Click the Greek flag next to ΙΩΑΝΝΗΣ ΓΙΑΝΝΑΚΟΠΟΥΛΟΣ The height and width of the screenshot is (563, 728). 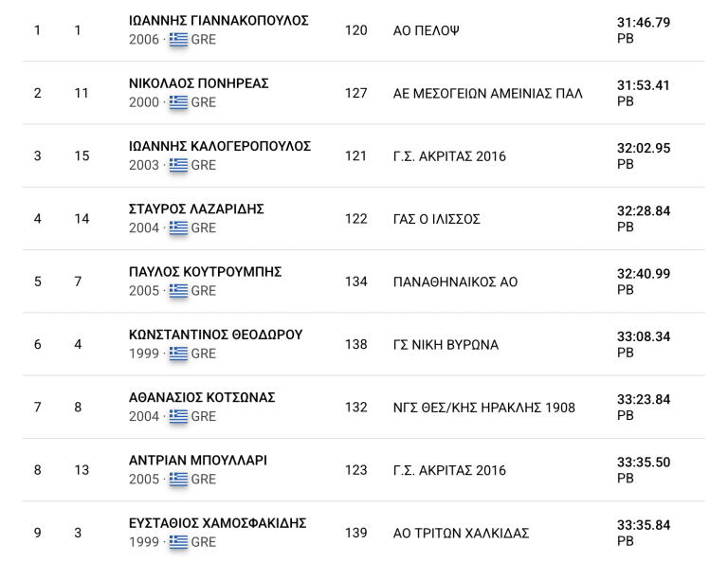(178, 40)
